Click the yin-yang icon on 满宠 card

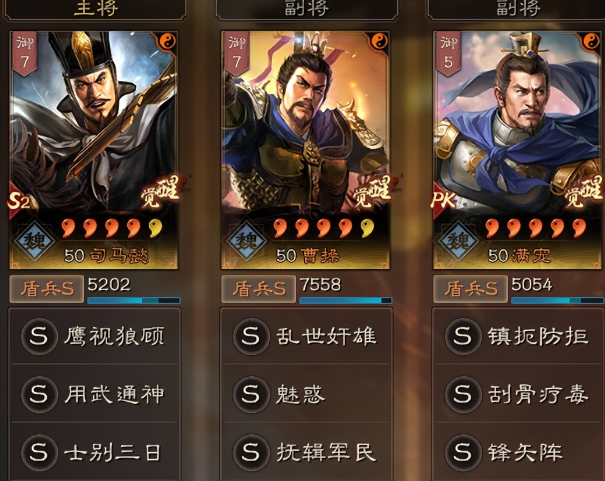pos(591,41)
